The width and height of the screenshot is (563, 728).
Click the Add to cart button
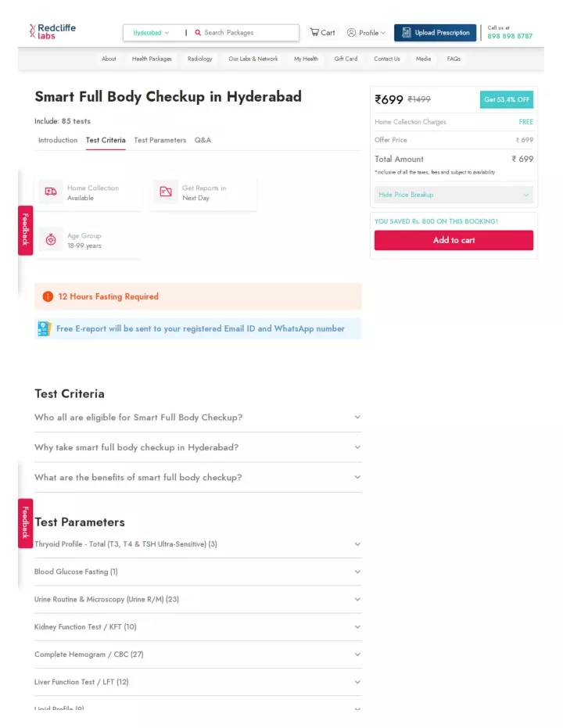pyautogui.click(x=454, y=240)
